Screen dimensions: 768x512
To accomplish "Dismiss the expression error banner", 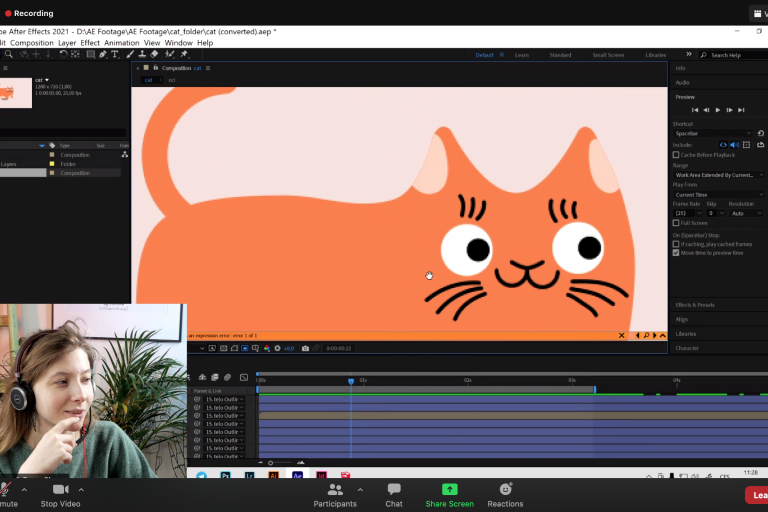I will pyautogui.click(x=621, y=336).
